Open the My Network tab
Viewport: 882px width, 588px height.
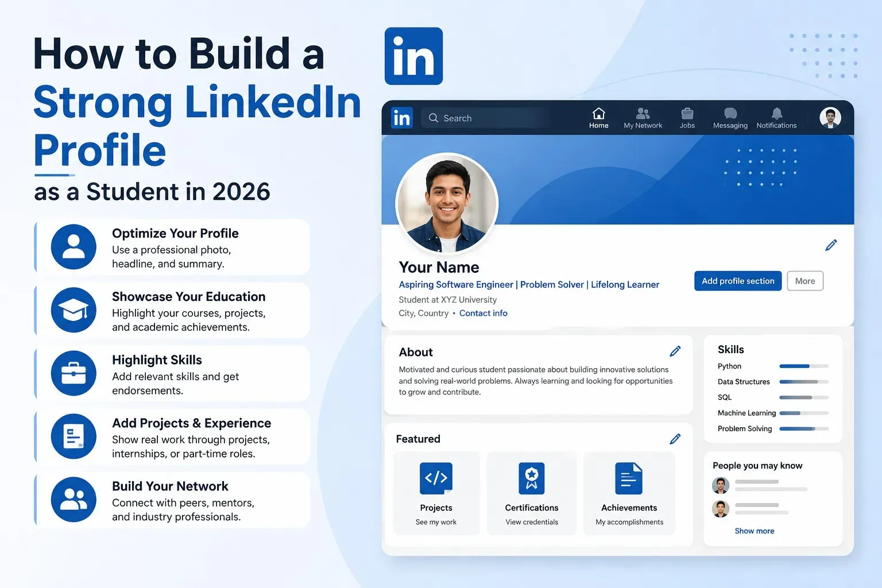coord(643,118)
